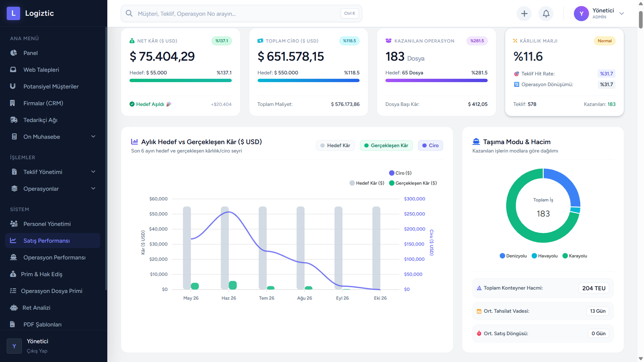Click PDF Şablonları file icon
644x362 pixels.
pyautogui.click(x=12, y=324)
